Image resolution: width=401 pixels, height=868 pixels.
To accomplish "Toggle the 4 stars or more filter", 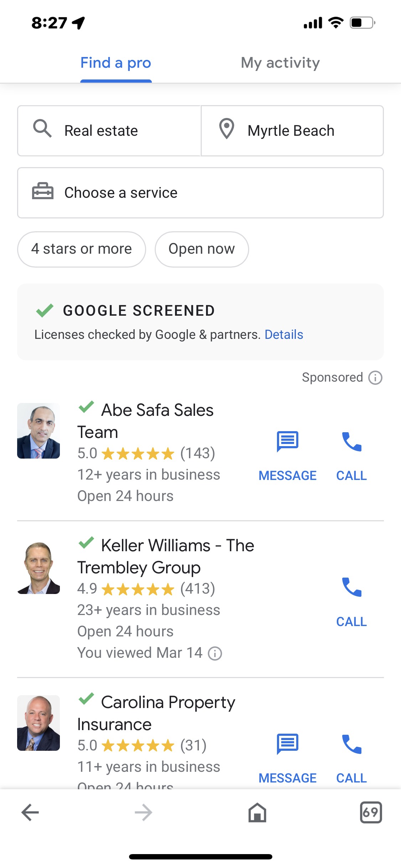I will coord(82,249).
